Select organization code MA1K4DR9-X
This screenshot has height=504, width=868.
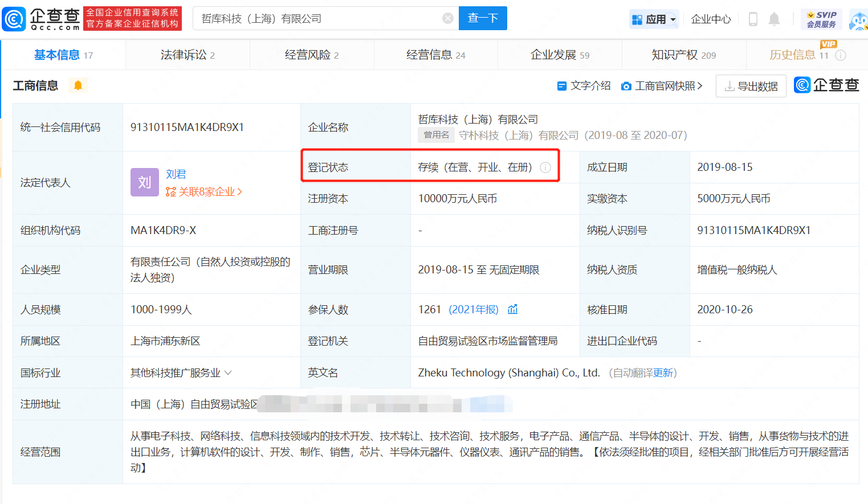coord(164,231)
